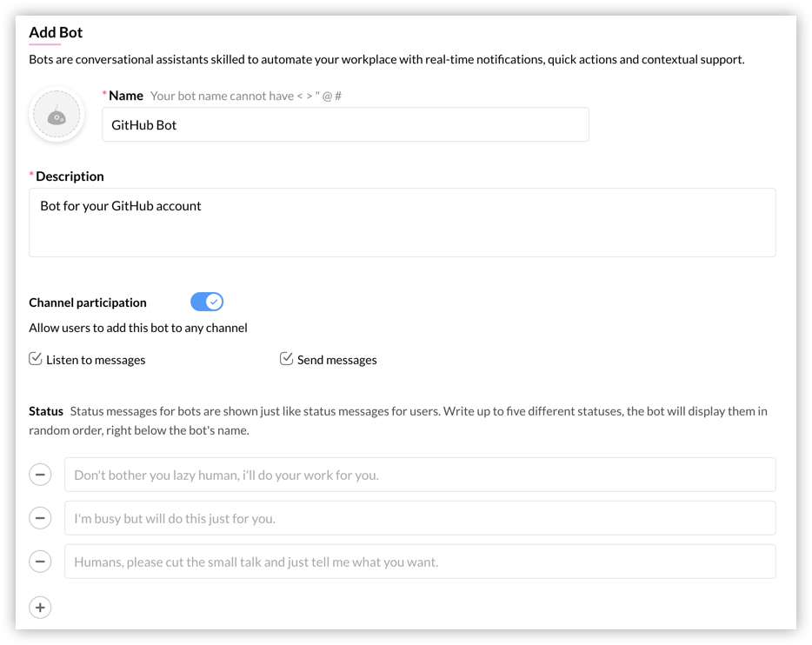
Task: Click the bot avatar placeholder image
Action: [57, 115]
